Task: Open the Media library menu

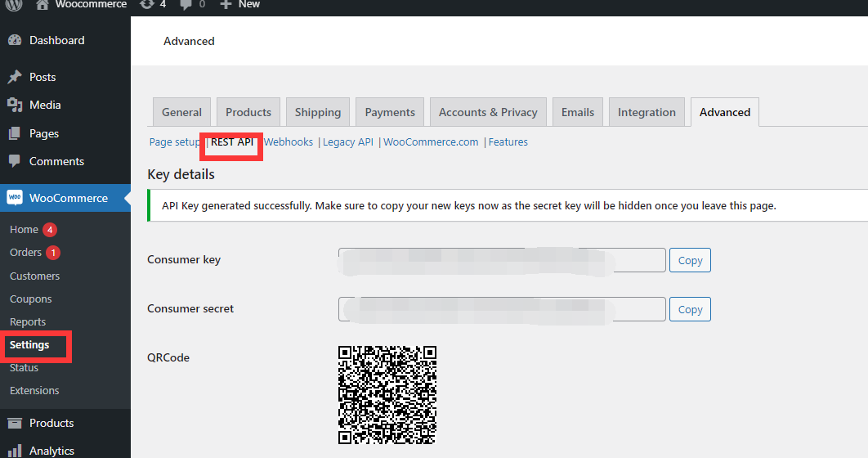Action: [x=45, y=105]
